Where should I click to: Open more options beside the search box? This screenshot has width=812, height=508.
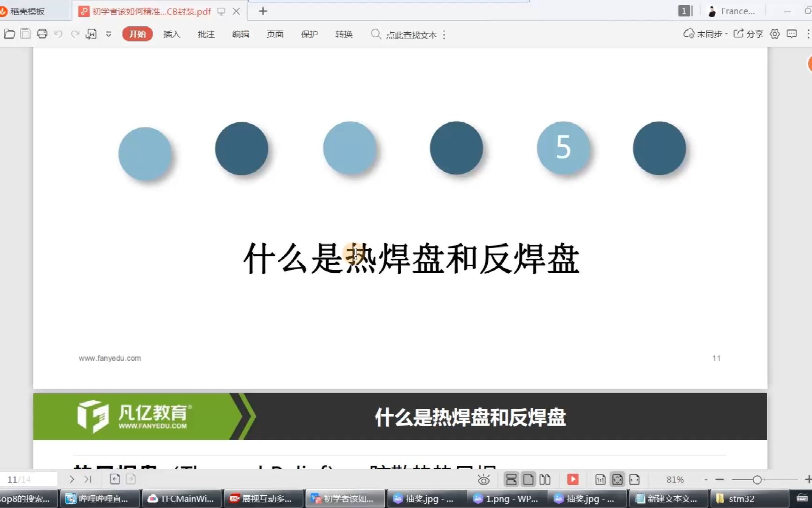[444, 35]
